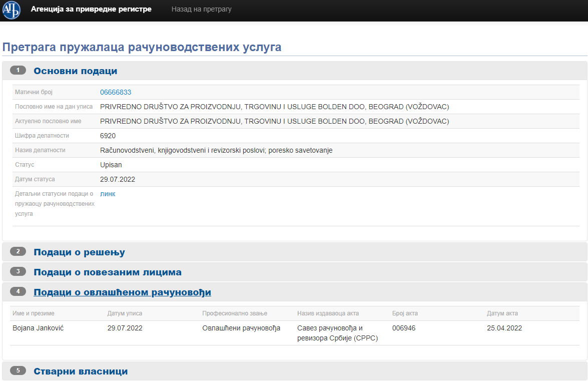Select the Računovodstveni, knjigovodstveni activity description
This screenshot has height=382, width=588.
click(x=216, y=151)
